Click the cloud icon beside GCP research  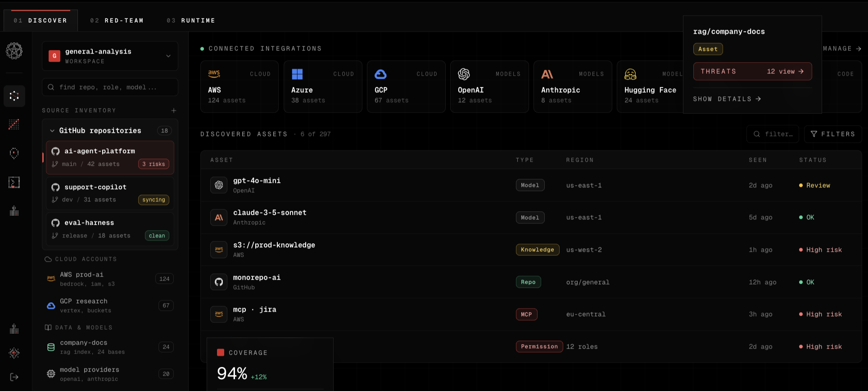pos(51,305)
